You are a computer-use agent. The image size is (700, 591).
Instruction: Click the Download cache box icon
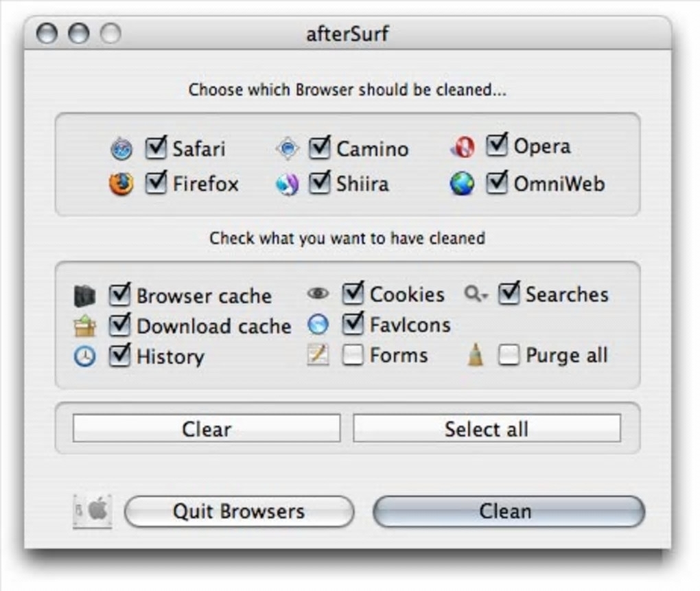(x=85, y=326)
